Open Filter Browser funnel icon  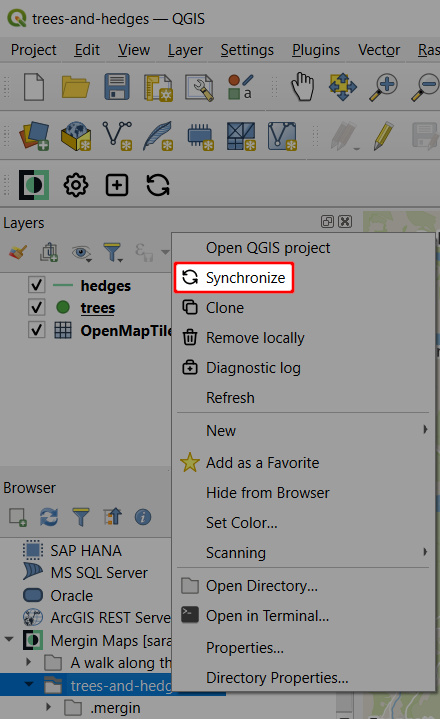(x=81, y=517)
